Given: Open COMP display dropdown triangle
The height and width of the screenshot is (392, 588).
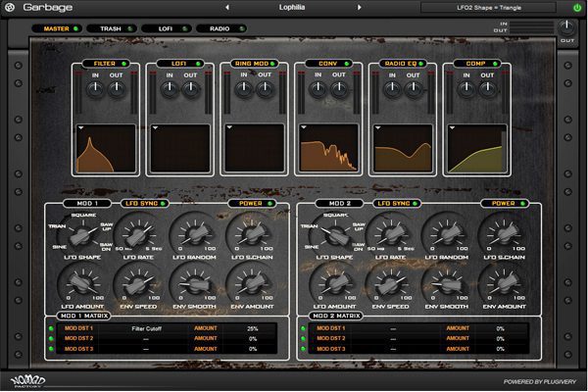Looking at the screenshot, I should (452, 128).
